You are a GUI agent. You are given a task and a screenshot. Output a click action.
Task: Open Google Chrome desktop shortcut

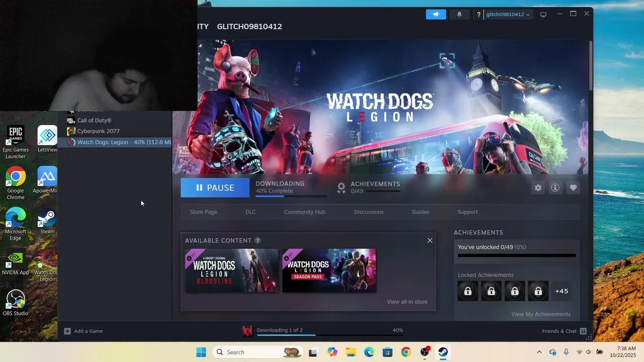point(16,183)
